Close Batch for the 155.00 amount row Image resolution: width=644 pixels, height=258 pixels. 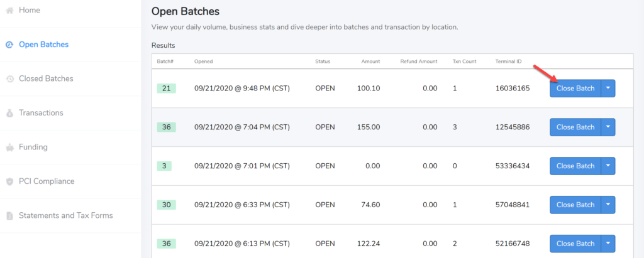[x=575, y=127]
